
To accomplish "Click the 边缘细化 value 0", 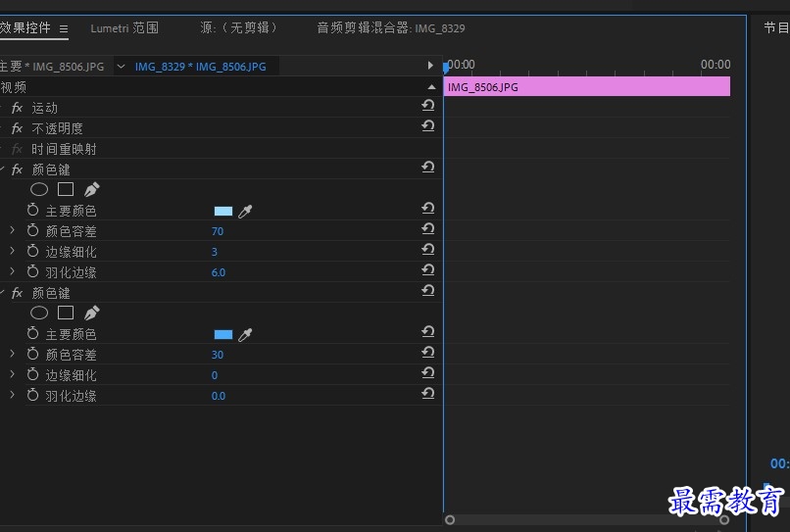I will 214,375.
